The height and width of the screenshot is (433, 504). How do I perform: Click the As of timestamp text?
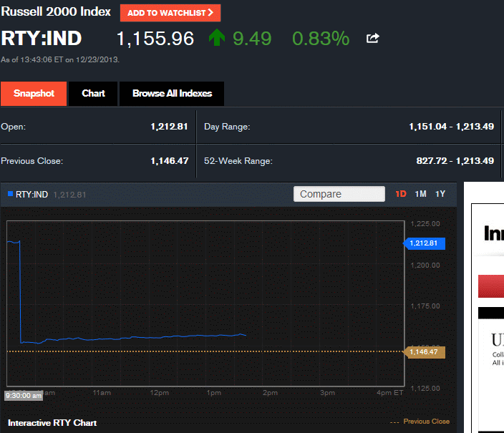click(60, 60)
